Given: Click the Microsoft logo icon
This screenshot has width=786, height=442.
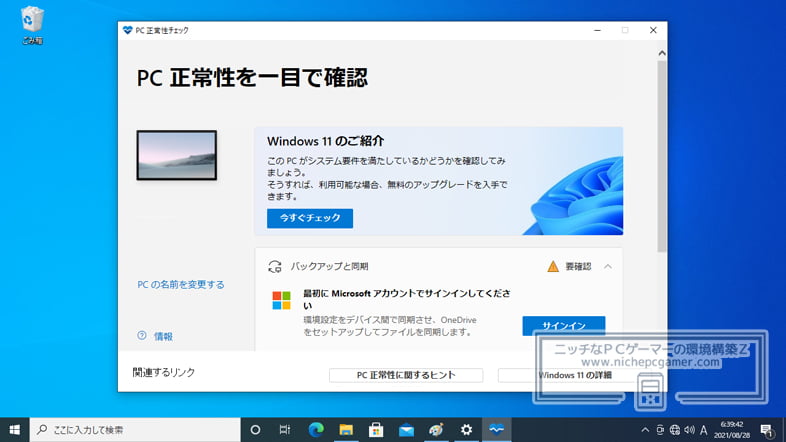Looking at the screenshot, I should click(281, 301).
